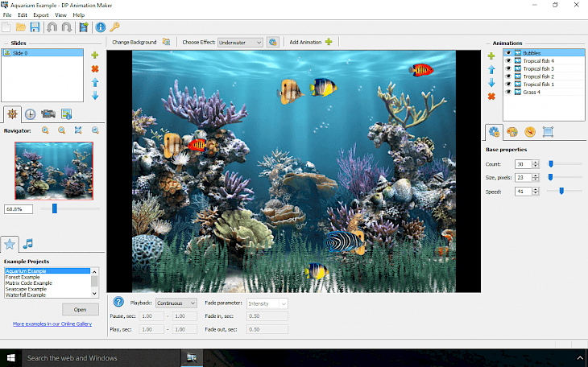Switch to the image settings tab beside camera

click(66, 114)
